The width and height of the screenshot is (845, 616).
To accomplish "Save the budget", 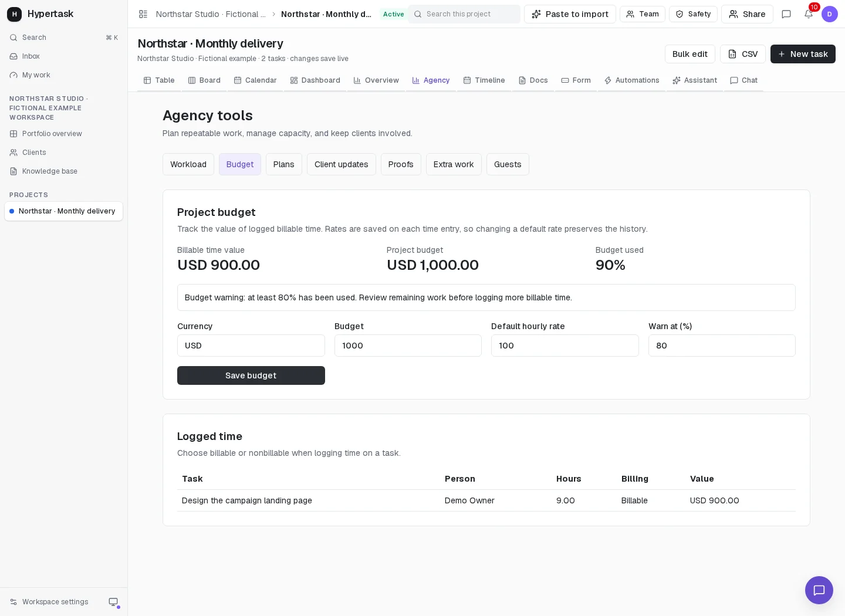I will 251,375.
